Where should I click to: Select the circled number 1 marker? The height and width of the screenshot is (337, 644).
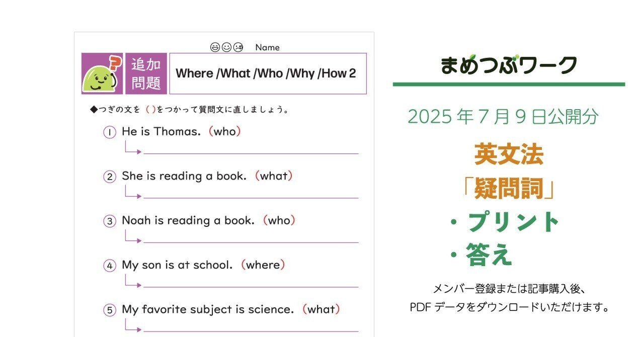110,132
